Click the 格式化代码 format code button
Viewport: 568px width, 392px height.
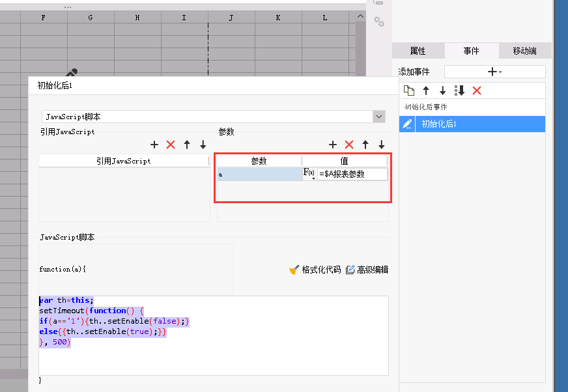(315, 270)
